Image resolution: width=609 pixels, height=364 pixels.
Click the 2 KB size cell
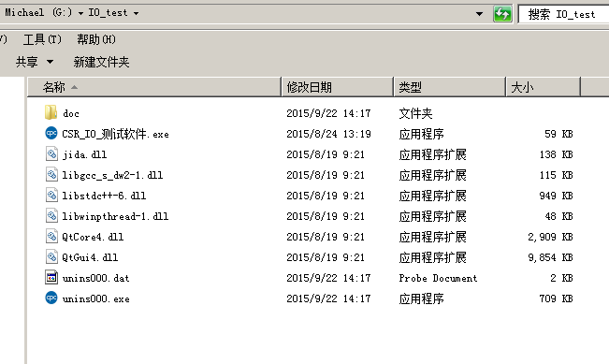pyautogui.click(x=561, y=278)
